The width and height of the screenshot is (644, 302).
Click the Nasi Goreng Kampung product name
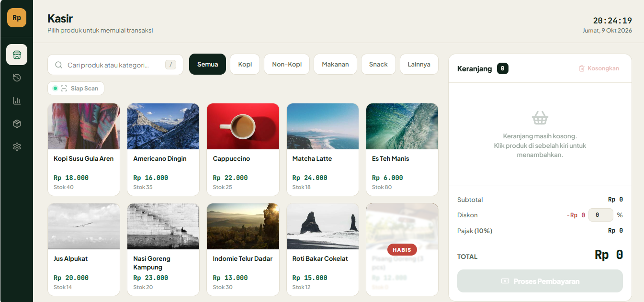[x=152, y=263]
